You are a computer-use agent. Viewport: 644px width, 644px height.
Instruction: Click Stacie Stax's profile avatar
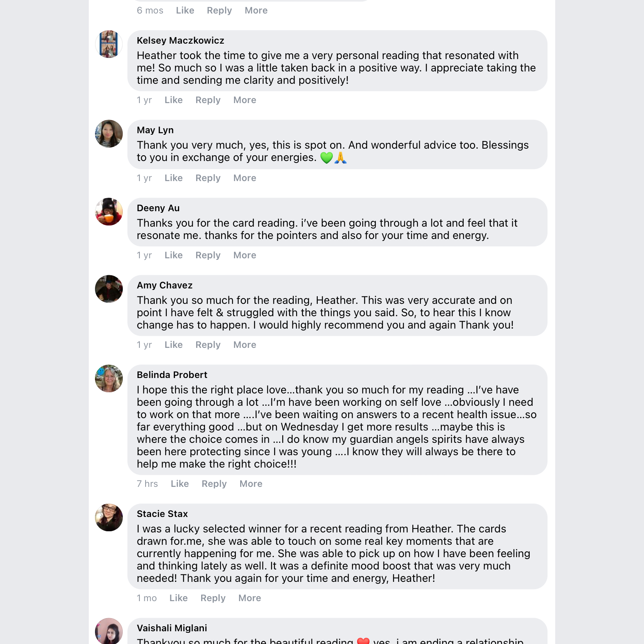click(109, 517)
